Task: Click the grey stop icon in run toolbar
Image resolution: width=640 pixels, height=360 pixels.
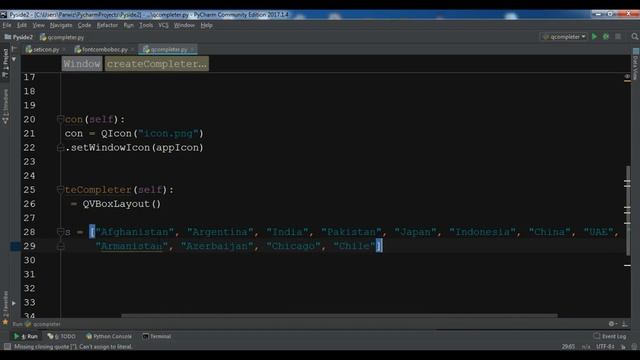Action: (618, 37)
